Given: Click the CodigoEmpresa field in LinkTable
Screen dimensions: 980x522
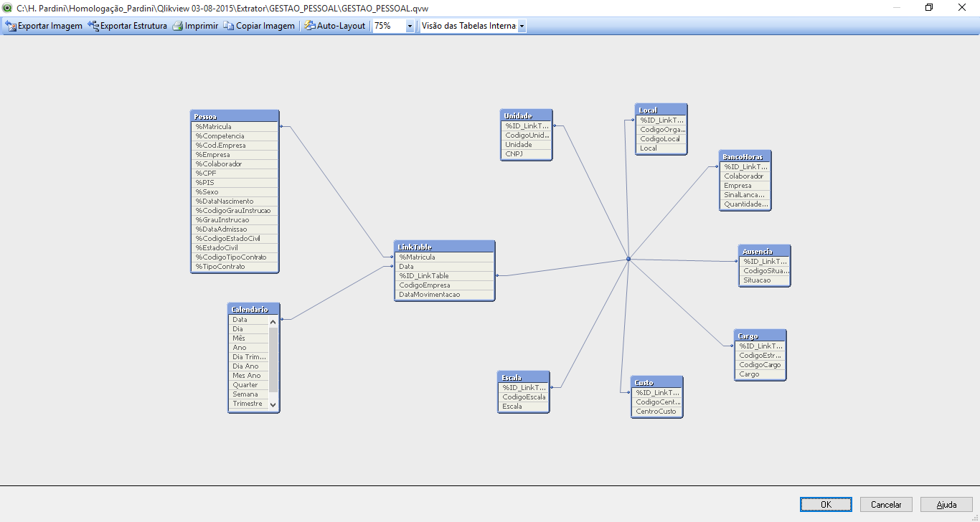Looking at the screenshot, I should pyautogui.click(x=445, y=285).
